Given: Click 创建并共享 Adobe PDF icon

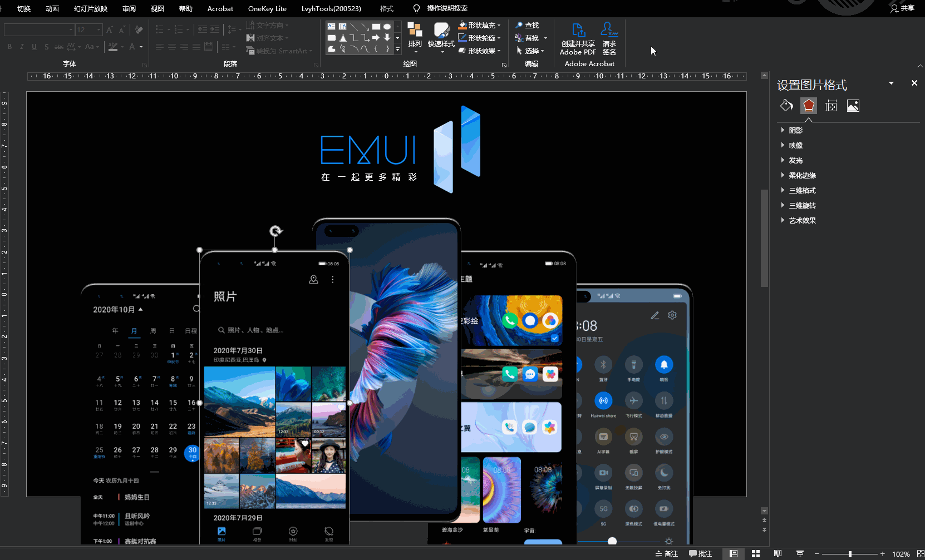Looking at the screenshot, I should point(578,39).
